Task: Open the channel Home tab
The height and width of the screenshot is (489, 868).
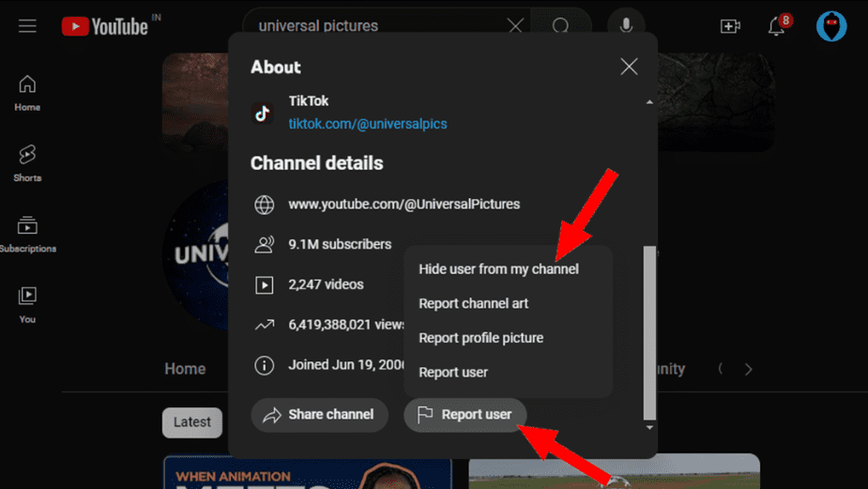Action: (x=185, y=369)
